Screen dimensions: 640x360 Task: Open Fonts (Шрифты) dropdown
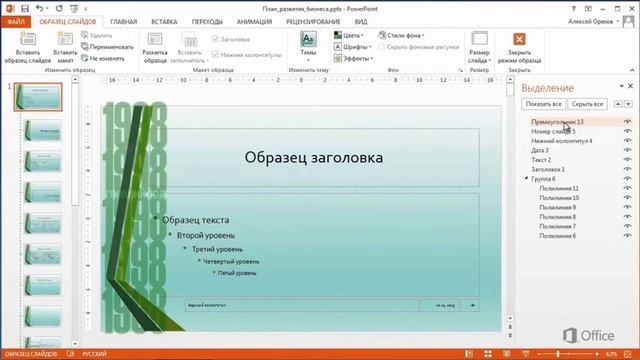click(x=353, y=47)
